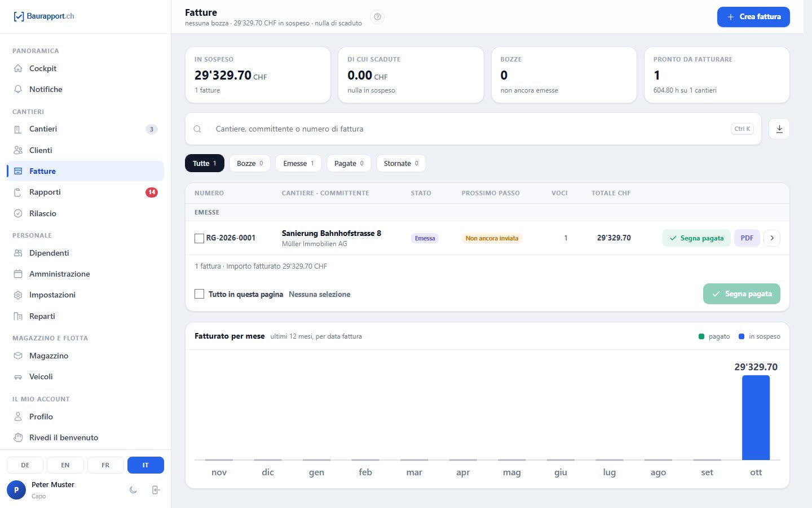Click the Rapporti clipboard icon

(18, 192)
